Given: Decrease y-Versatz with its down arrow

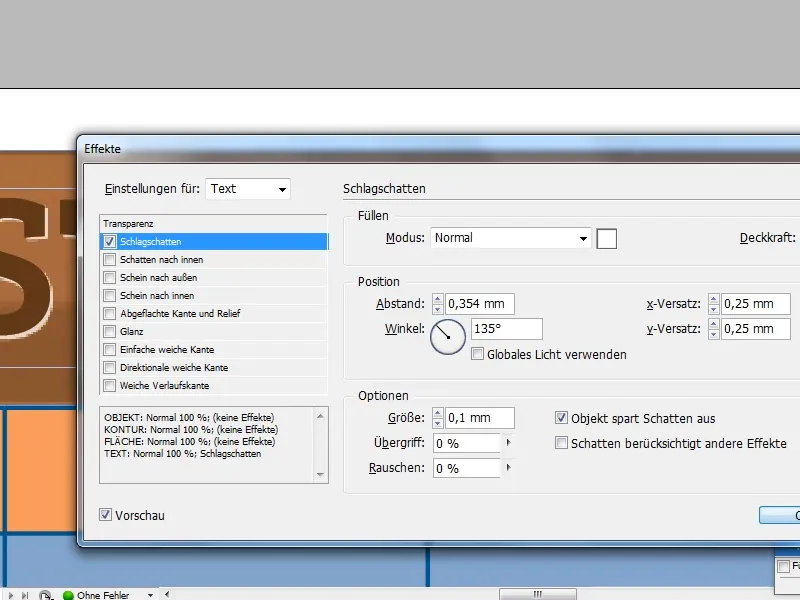Looking at the screenshot, I should [714, 334].
